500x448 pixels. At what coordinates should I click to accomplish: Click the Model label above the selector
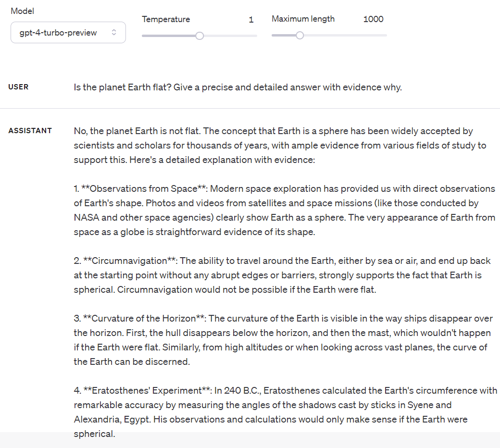click(x=22, y=11)
